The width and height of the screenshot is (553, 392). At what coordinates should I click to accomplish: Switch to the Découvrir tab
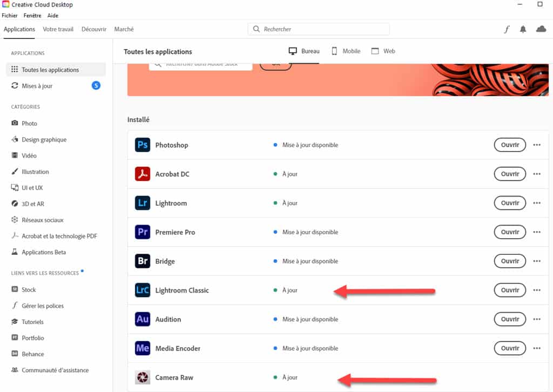pos(94,29)
